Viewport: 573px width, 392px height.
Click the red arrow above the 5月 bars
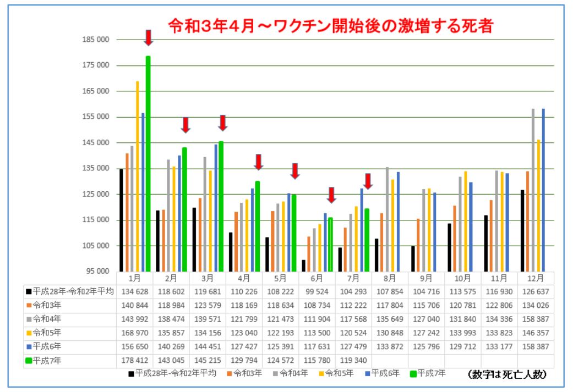click(x=295, y=170)
